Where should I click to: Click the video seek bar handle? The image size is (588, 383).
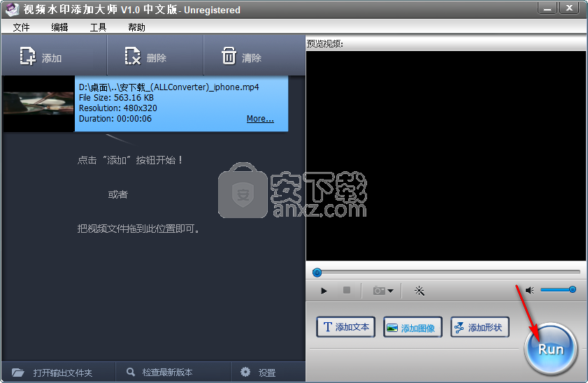click(317, 273)
